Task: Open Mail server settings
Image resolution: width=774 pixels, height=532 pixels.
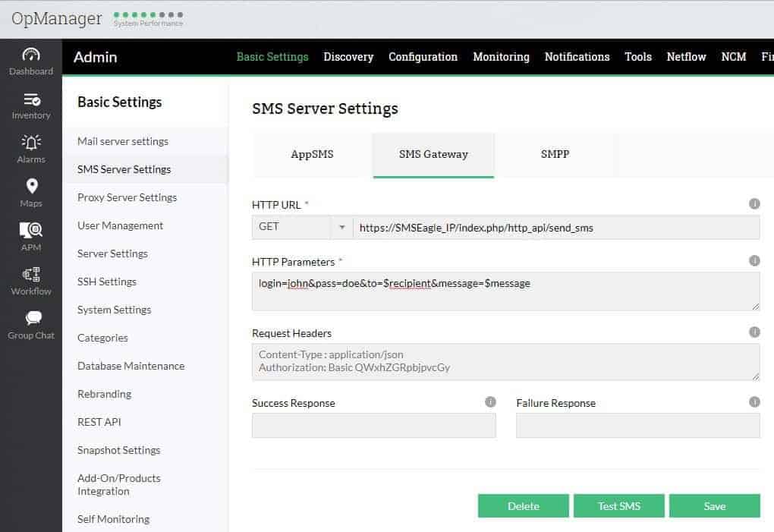Action: tap(123, 141)
